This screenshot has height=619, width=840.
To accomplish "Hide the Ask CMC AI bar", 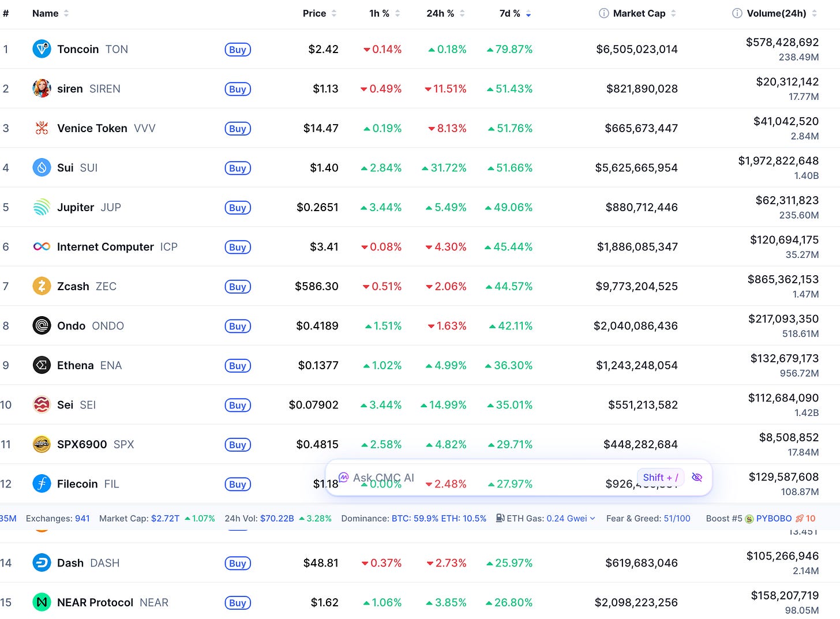I will (697, 477).
